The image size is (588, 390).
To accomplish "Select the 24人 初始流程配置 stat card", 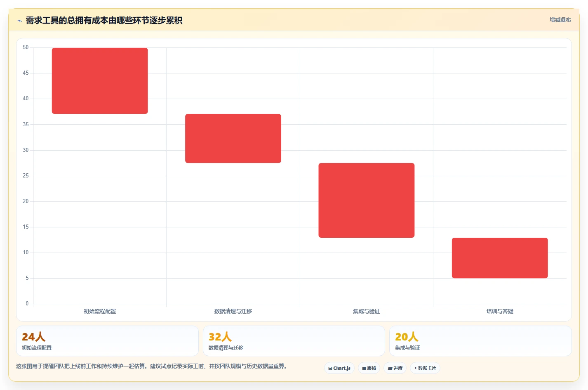I will coord(107,341).
